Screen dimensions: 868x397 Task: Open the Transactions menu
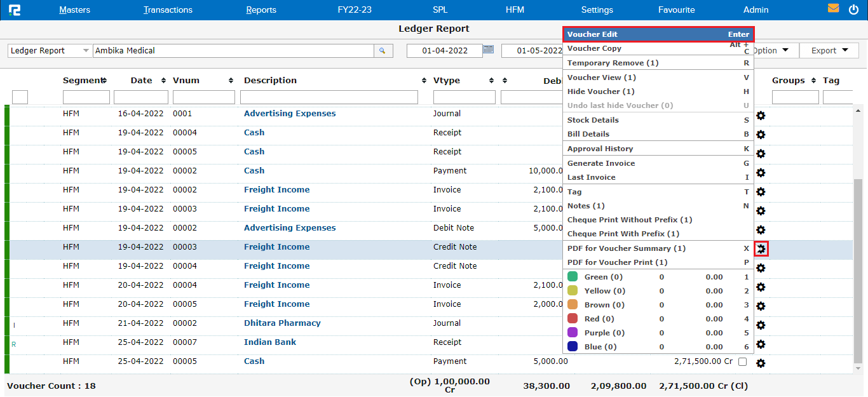tap(168, 10)
